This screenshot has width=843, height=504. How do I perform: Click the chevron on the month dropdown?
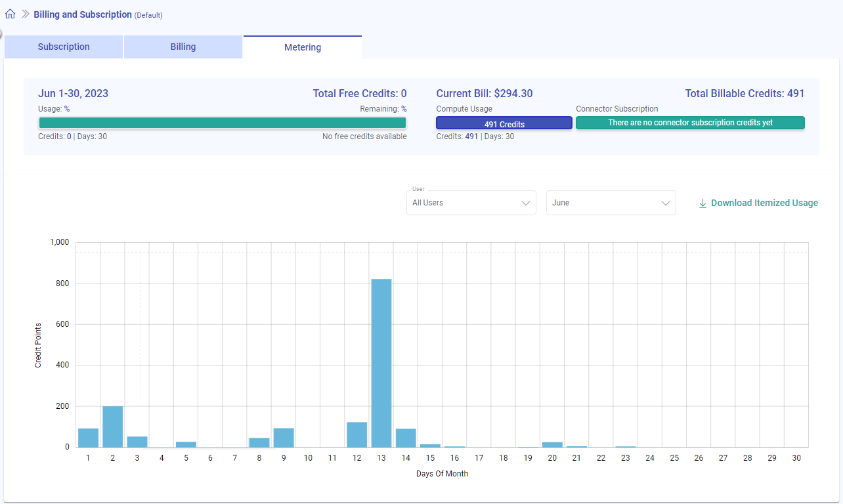tap(665, 203)
